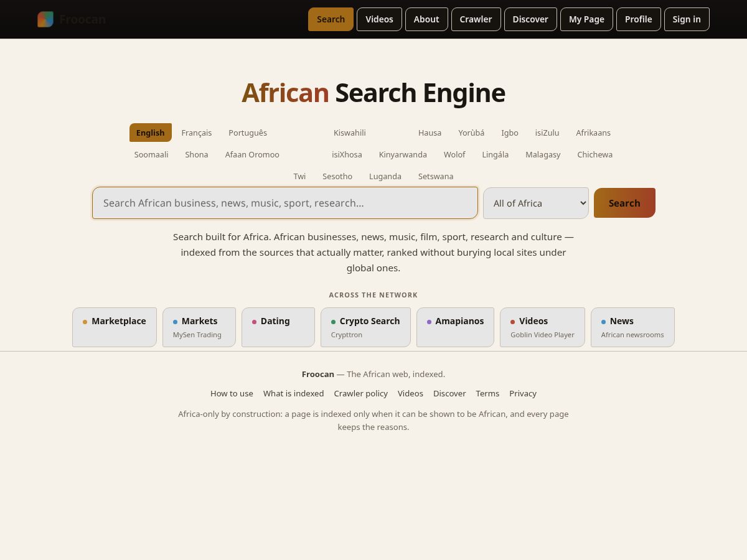Select Soomaali language link

coord(151,154)
